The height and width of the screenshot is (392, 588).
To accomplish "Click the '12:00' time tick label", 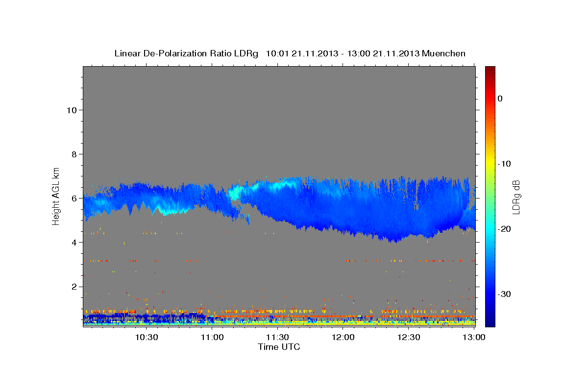I will pos(343,338).
